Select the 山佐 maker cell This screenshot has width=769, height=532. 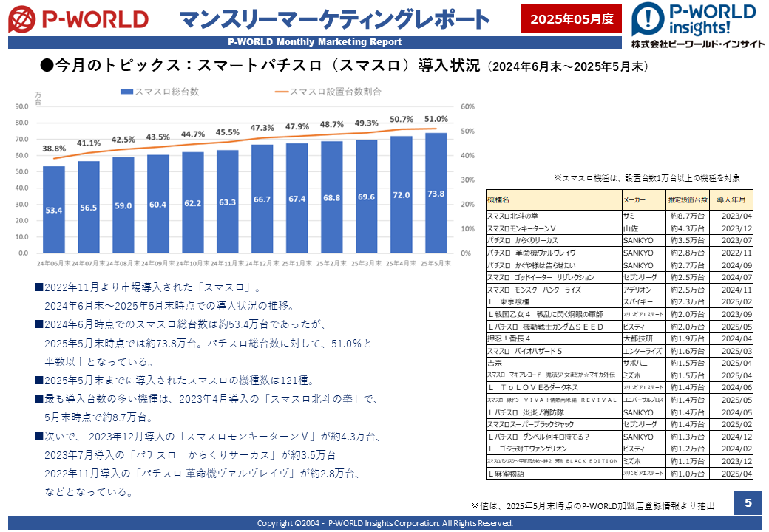click(644, 229)
